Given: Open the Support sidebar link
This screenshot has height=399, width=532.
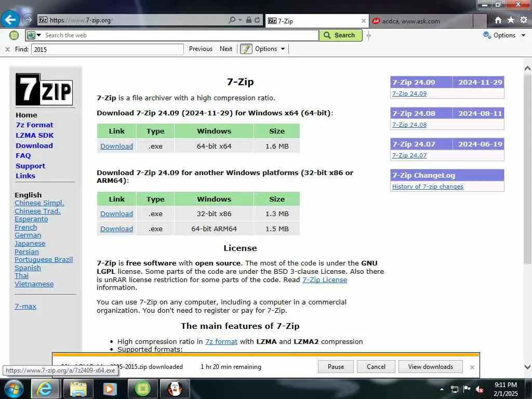Looking at the screenshot, I should (30, 166).
